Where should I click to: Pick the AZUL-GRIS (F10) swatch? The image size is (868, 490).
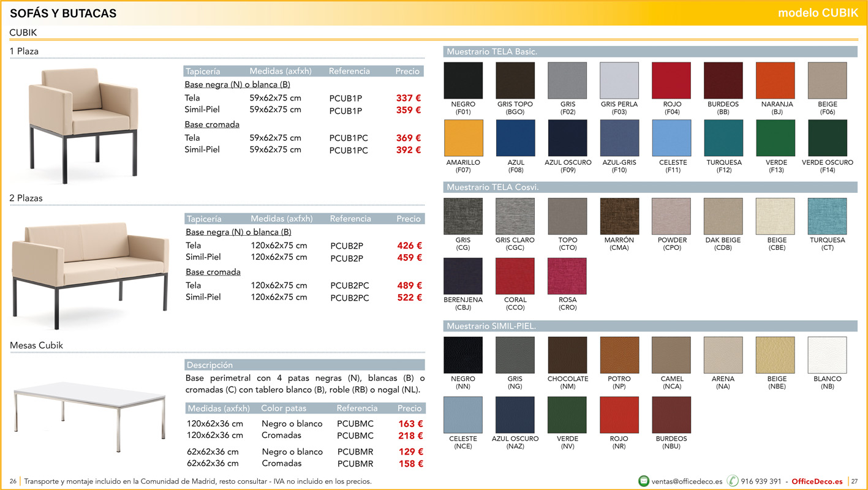tap(619, 138)
